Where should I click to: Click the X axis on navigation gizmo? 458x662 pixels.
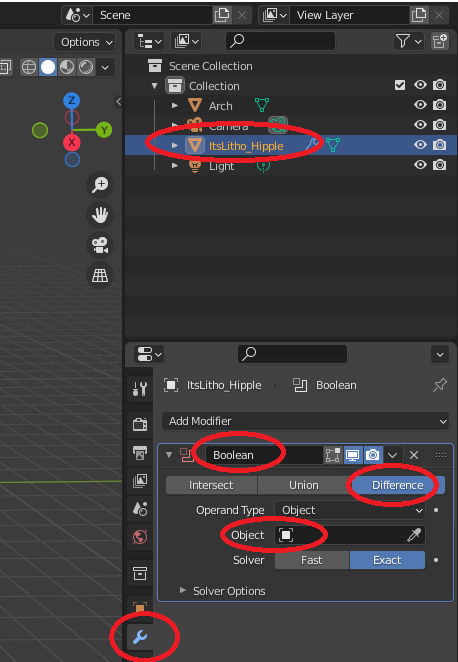coord(72,143)
